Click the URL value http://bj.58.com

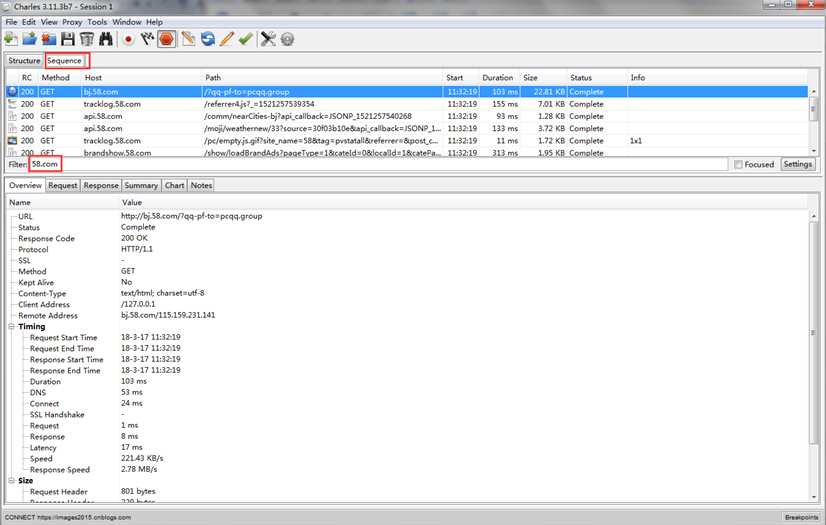[x=191, y=216]
